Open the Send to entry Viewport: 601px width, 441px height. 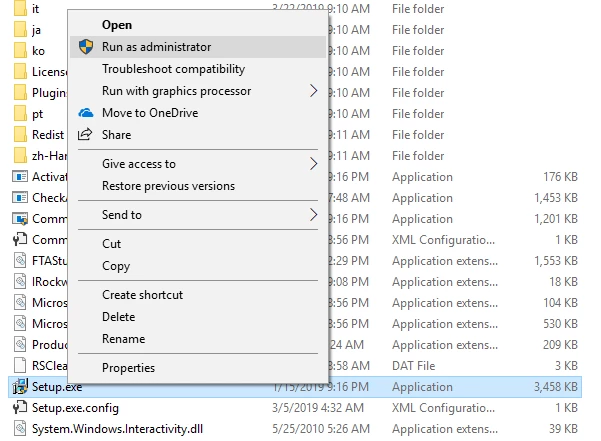[x=198, y=215]
